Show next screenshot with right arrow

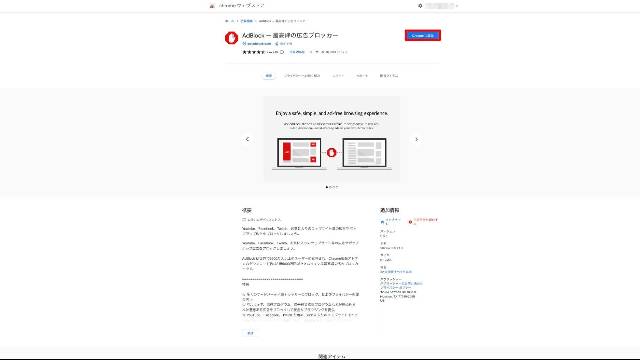(x=416, y=139)
